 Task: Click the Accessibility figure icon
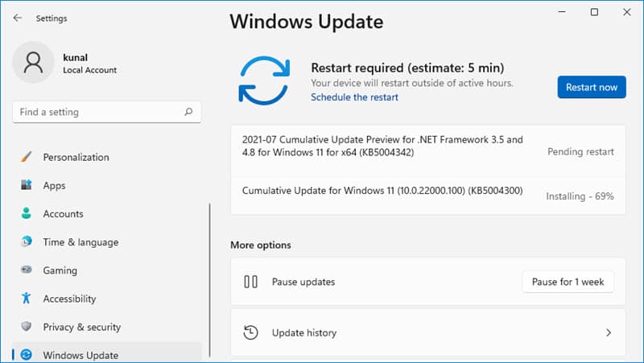coord(27,298)
